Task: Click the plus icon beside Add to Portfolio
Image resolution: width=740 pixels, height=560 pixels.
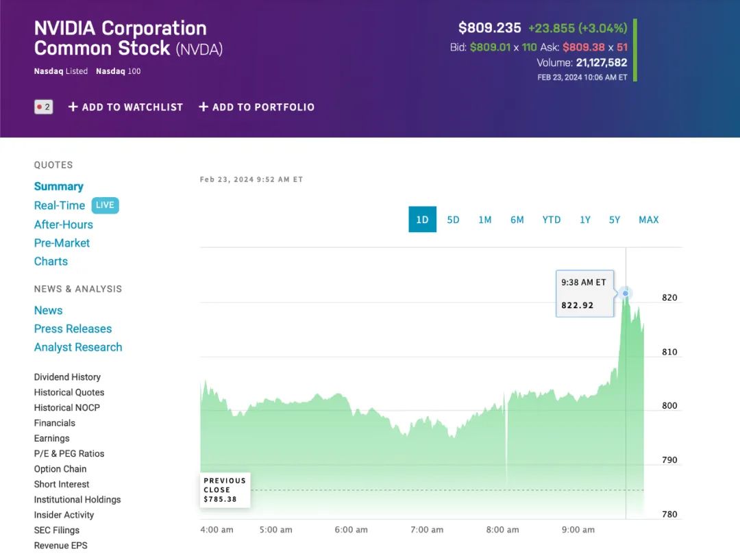Action: [203, 107]
